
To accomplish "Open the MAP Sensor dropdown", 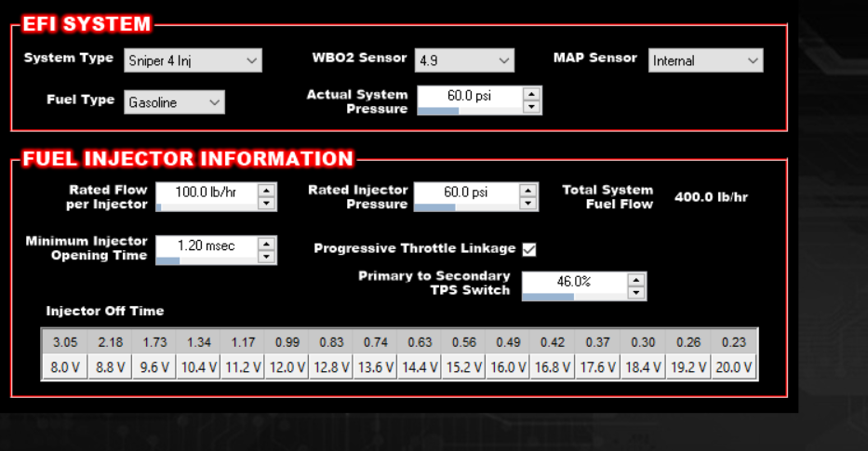I will click(x=705, y=61).
